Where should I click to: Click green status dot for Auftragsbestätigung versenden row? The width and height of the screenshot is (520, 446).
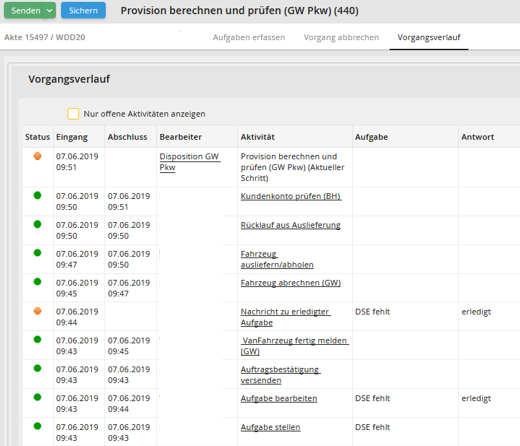(38, 368)
